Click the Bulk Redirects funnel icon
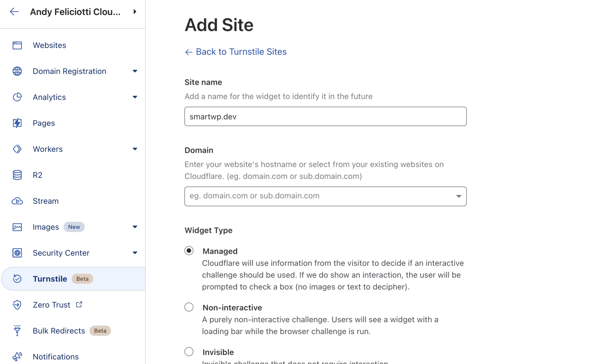The height and width of the screenshot is (364, 593). [17, 330]
